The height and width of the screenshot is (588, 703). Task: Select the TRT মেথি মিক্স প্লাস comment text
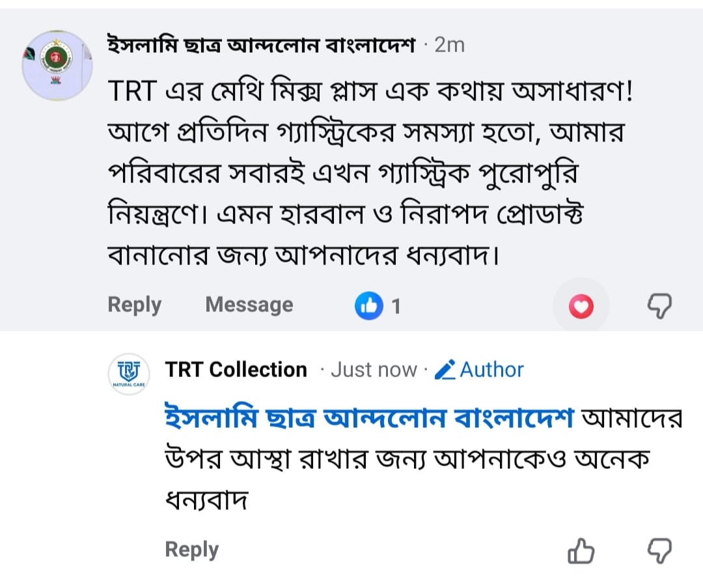click(370, 173)
